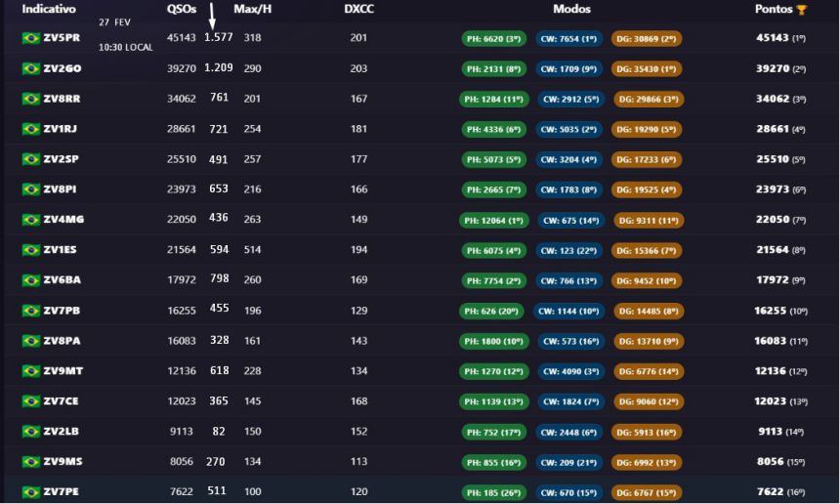
Task: Select the orange DG: 35430 badge for ZV2GO
Action: pos(647,69)
